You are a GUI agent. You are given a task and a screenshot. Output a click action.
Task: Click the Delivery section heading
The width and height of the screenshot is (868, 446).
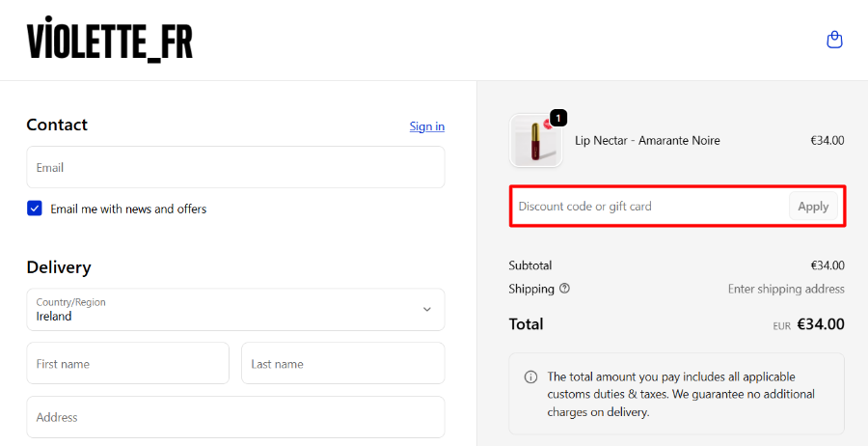click(59, 267)
